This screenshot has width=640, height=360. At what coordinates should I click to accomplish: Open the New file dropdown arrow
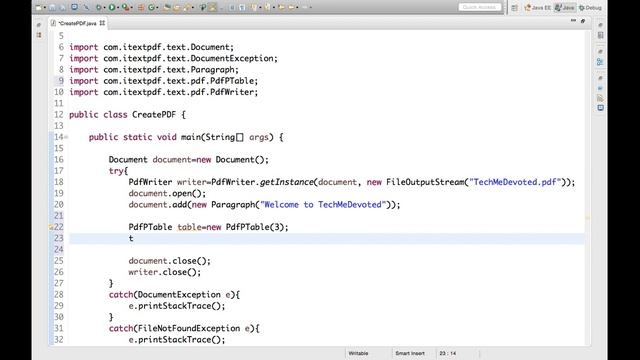[x=44, y=7]
